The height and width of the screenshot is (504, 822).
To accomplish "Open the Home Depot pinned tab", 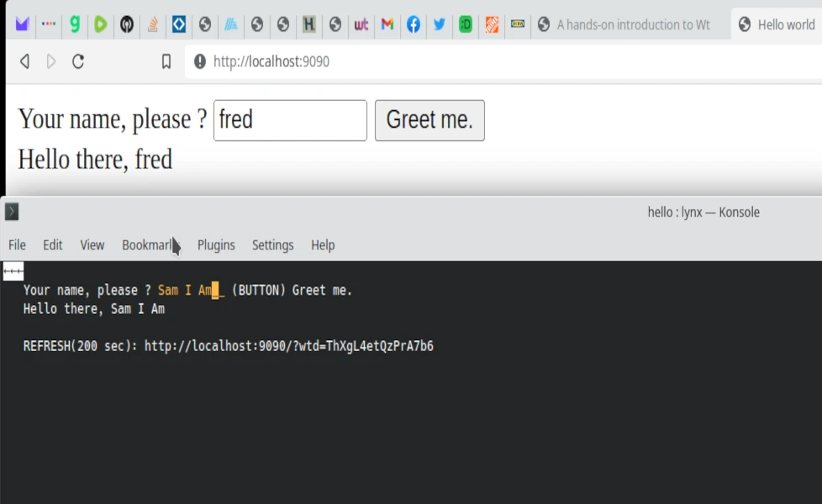I will click(x=492, y=24).
